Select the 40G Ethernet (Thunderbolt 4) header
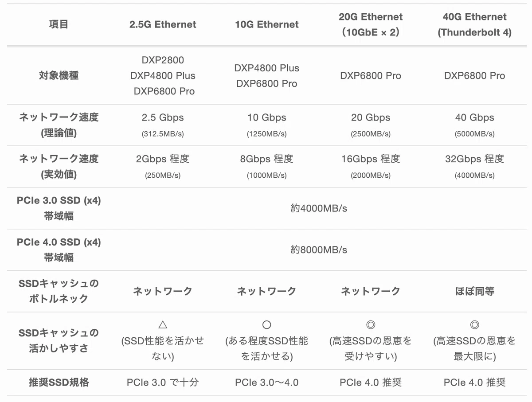This screenshot has width=532, height=402. 474,24
